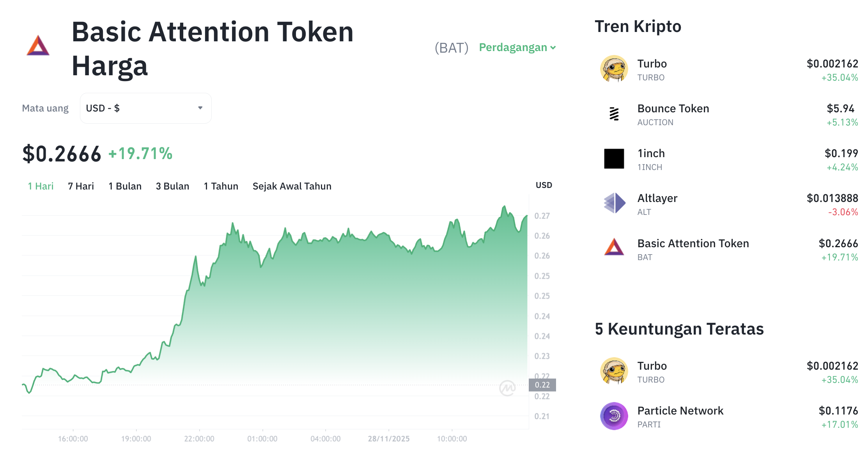This screenshot has width=868, height=450.
Task: Click the Bounce Token icon
Action: 614,114
